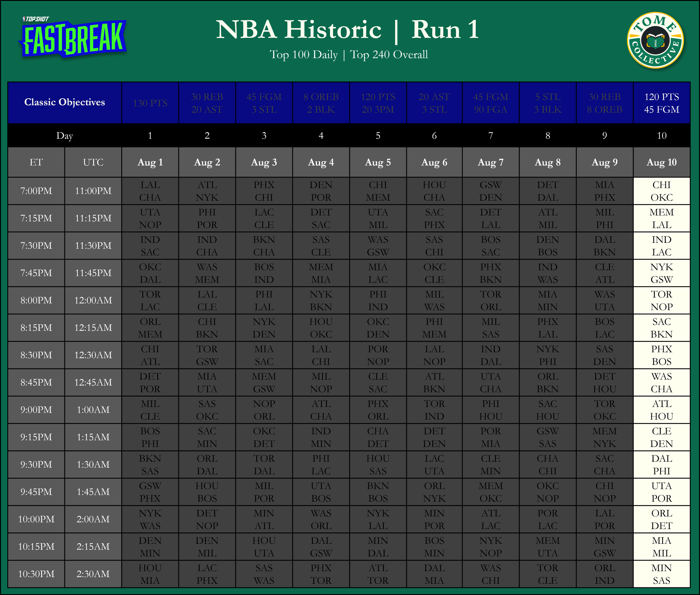Click the Top 100 Daily subtitle text

[304, 55]
